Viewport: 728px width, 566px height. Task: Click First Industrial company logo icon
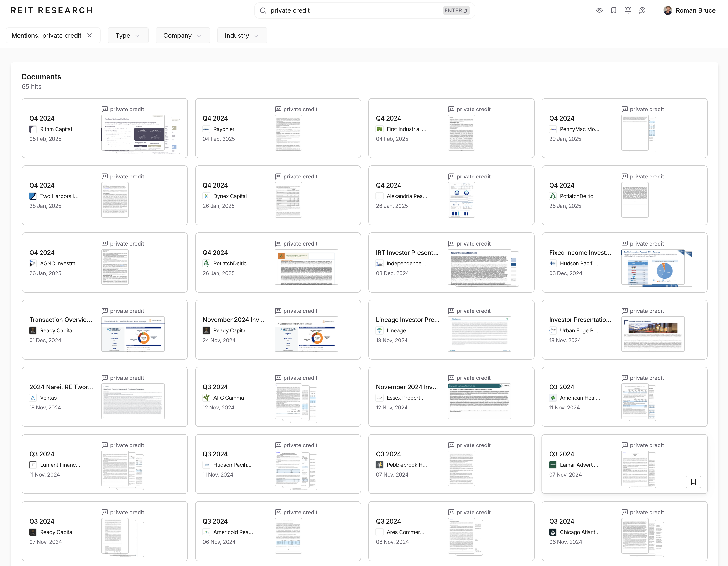(x=380, y=129)
